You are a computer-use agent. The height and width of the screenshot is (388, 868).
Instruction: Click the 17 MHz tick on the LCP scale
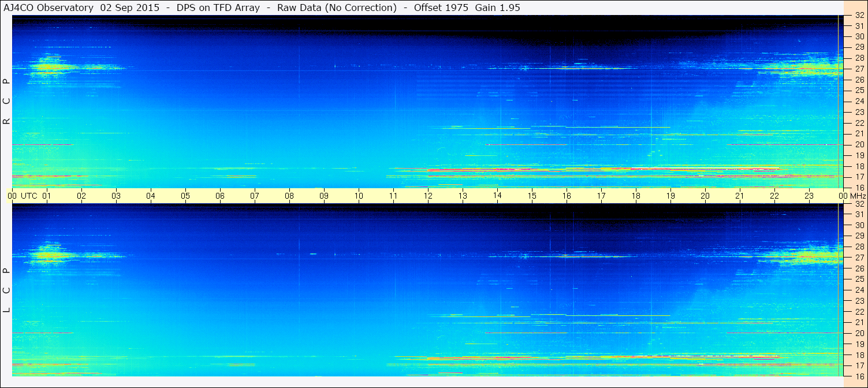[859, 365]
